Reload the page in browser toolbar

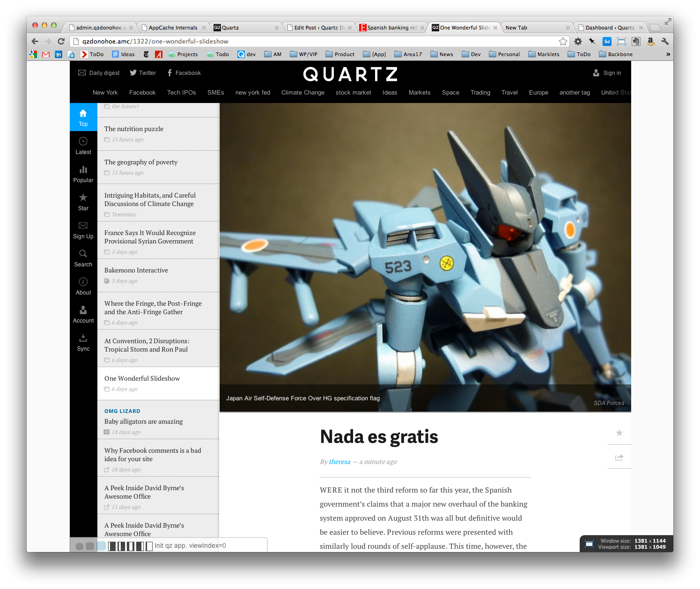61,41
